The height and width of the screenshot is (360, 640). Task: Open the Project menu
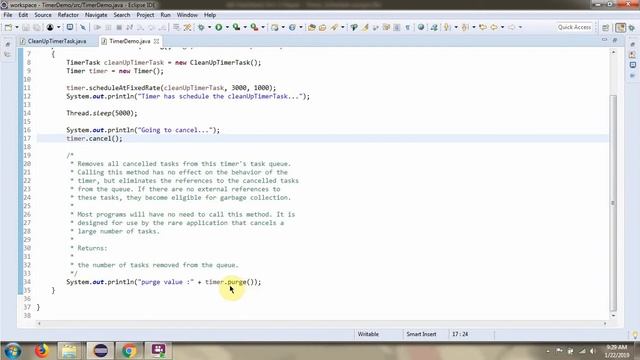(x=145, y=15)
